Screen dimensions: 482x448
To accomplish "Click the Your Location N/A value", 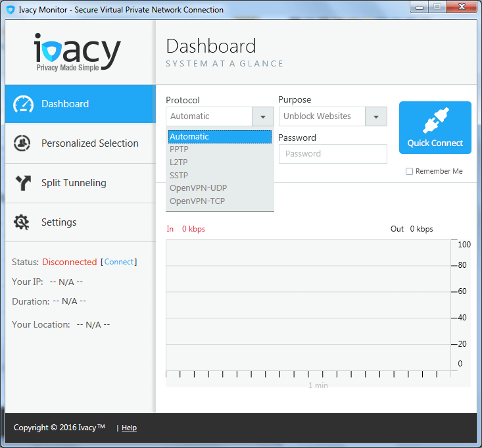I will [93, 325].
